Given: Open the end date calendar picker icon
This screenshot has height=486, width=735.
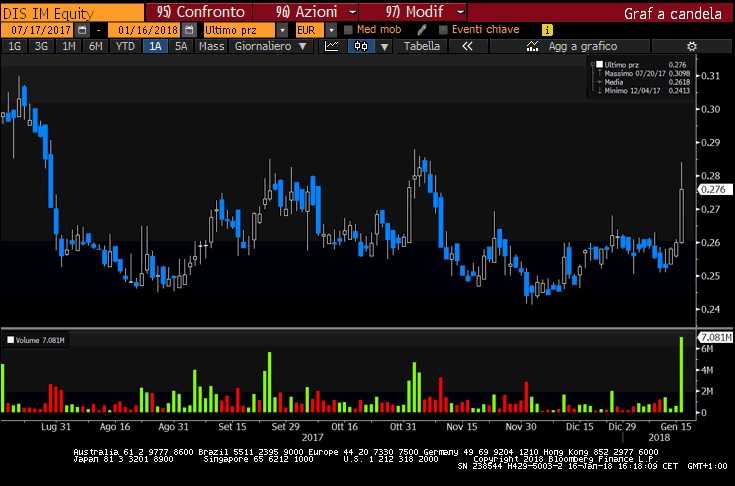Looking at the screenshot, I should [189, 30].
